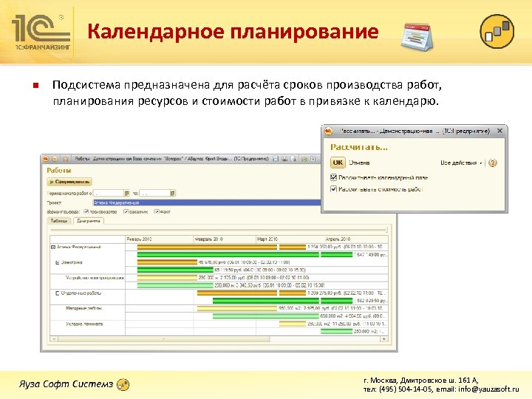
Task: Click the Рассчитать... dialog heading
Action: pos(359,147)
